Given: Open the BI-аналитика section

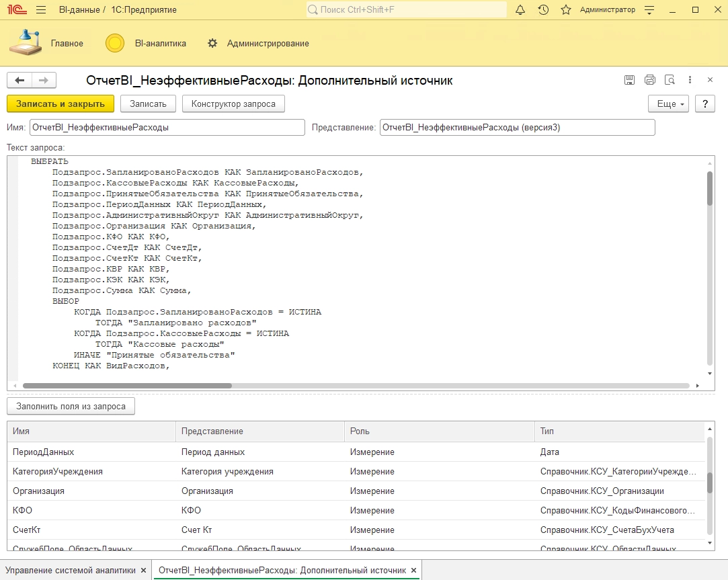Looking at the screenshot, I should pos(160,44).
